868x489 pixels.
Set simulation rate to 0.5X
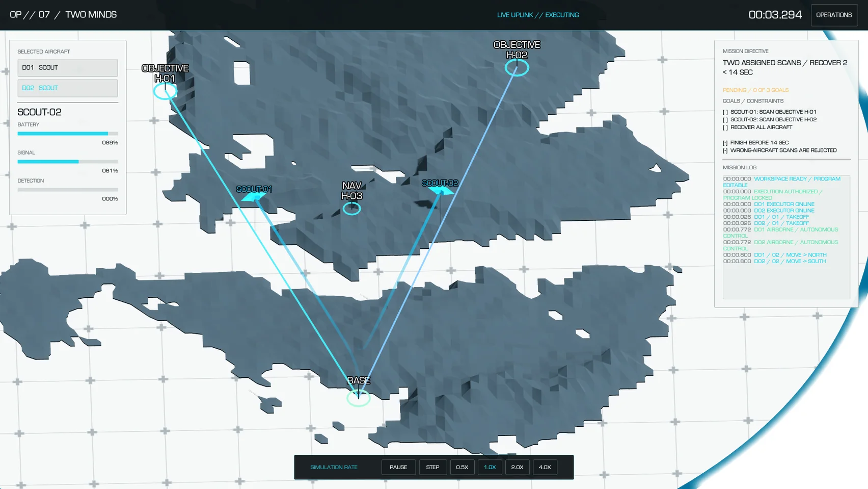(x=462, y=467)
